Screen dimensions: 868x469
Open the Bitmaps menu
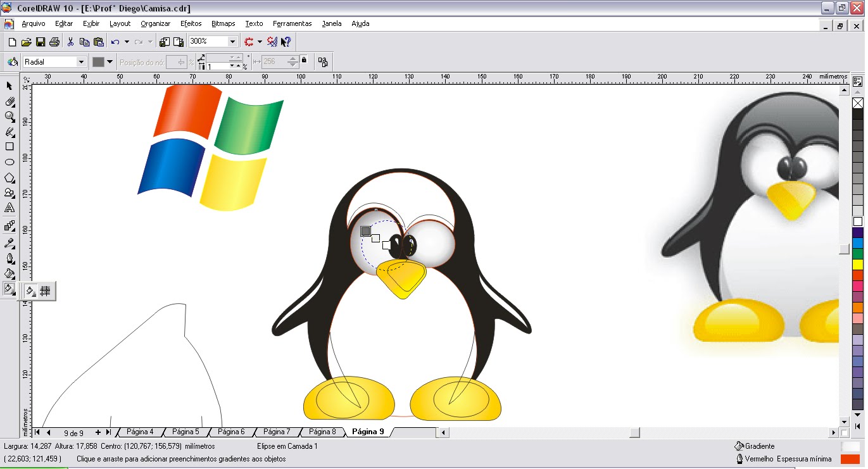(x=223, y=23)
